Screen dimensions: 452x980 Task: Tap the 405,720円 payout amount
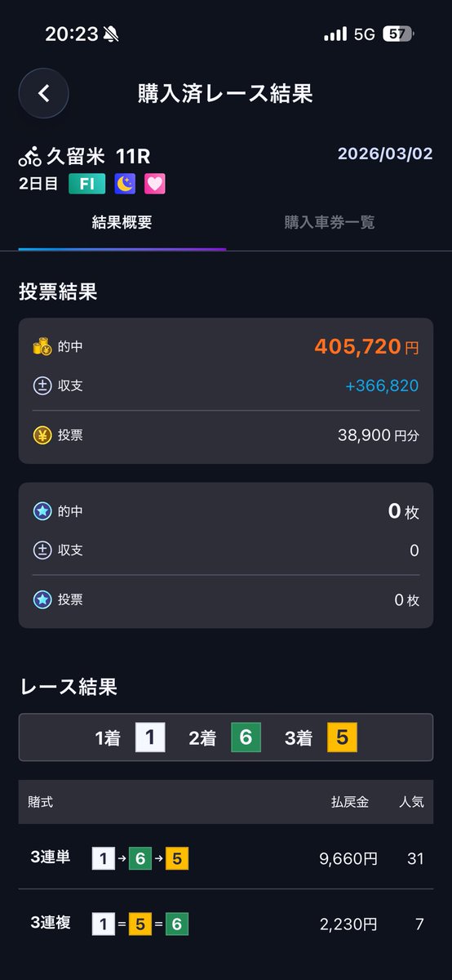(x=366, y=346)
